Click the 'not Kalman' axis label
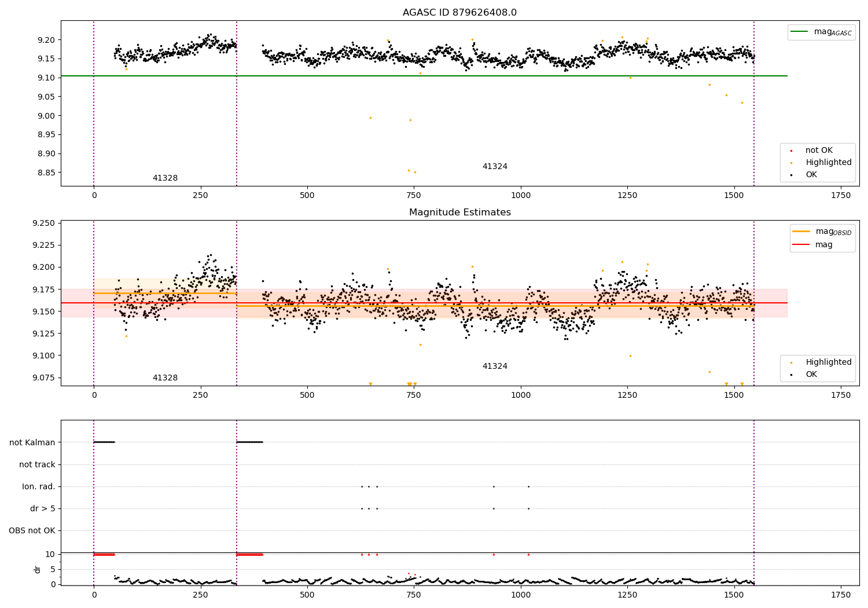 [32, 443]
